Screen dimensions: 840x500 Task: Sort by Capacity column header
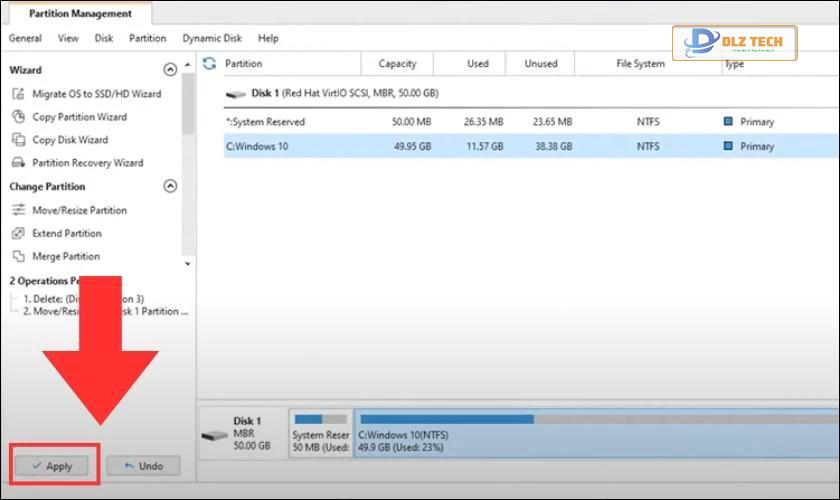[397, 63]
